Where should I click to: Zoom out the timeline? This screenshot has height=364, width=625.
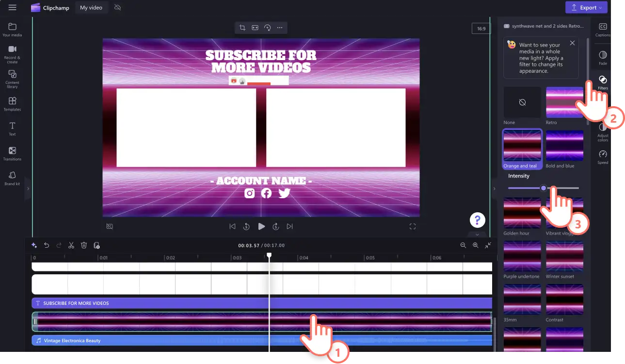pos(463,245)
